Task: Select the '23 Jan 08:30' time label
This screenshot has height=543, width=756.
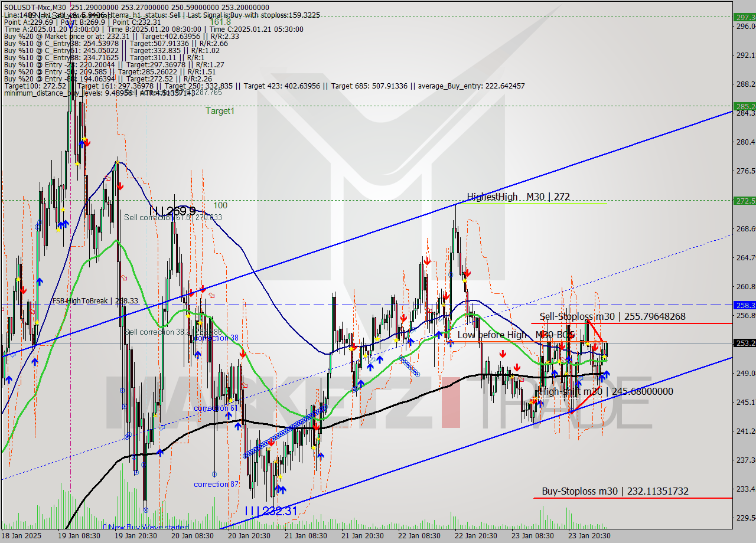Action: tap(532, 536)
